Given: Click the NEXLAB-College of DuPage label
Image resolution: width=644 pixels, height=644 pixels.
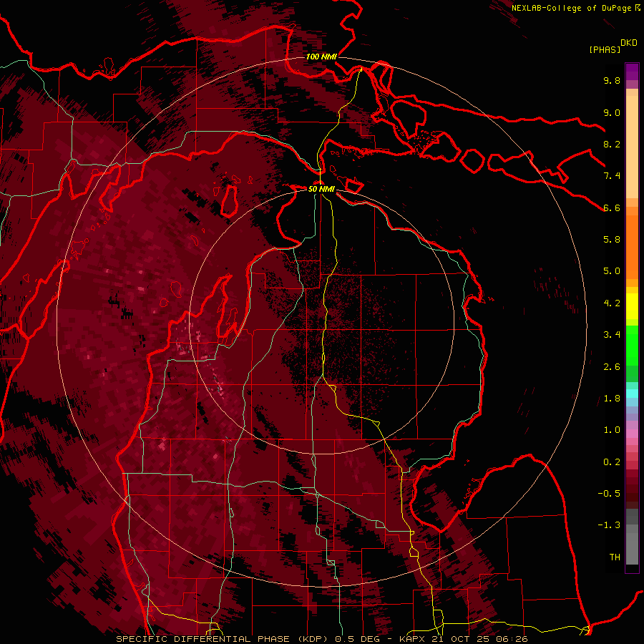Looking at the screenshot, I should [x=572, y=8].
